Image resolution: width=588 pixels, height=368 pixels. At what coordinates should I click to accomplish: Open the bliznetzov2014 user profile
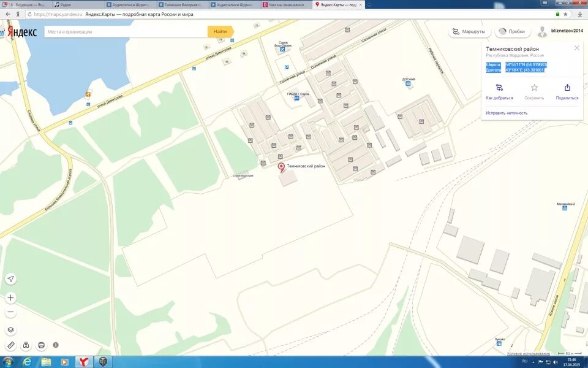[x=560, y=31]
